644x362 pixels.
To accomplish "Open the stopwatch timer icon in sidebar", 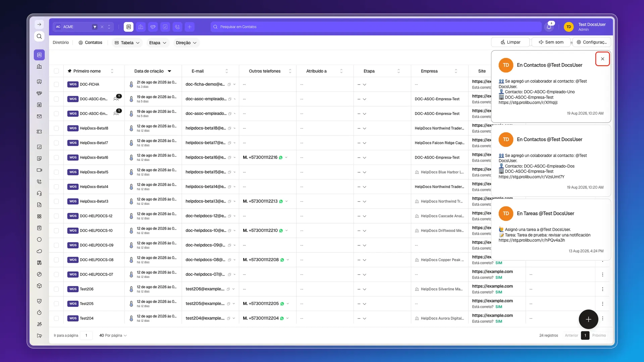I will [39, 313].
